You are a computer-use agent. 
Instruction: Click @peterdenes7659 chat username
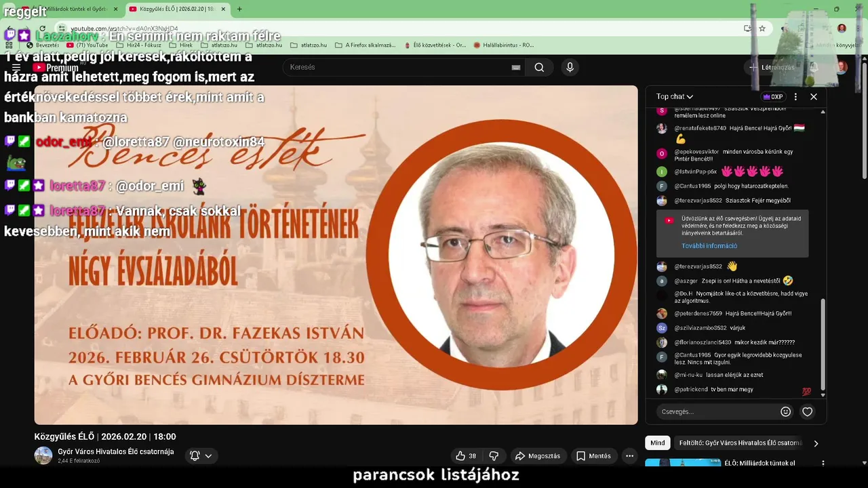pos(698,314)
